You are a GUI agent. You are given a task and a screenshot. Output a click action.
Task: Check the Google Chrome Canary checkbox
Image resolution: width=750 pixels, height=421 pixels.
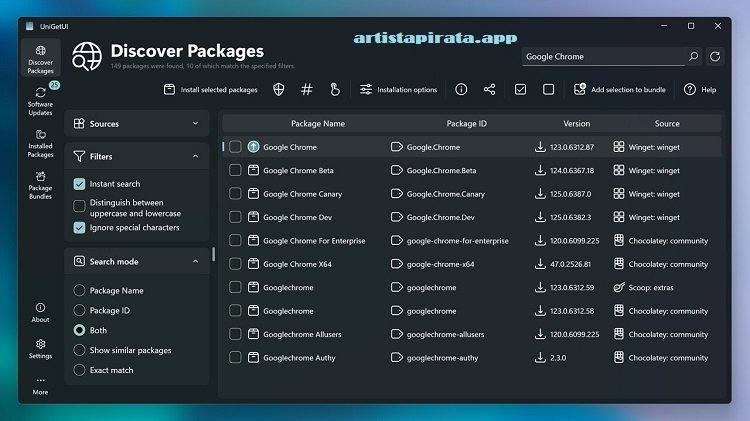coord(235,194)
